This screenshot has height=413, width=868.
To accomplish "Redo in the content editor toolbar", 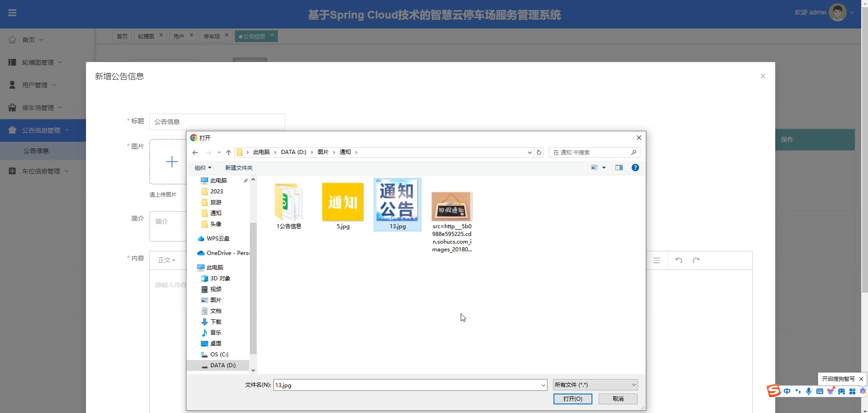I will point(696,260).
